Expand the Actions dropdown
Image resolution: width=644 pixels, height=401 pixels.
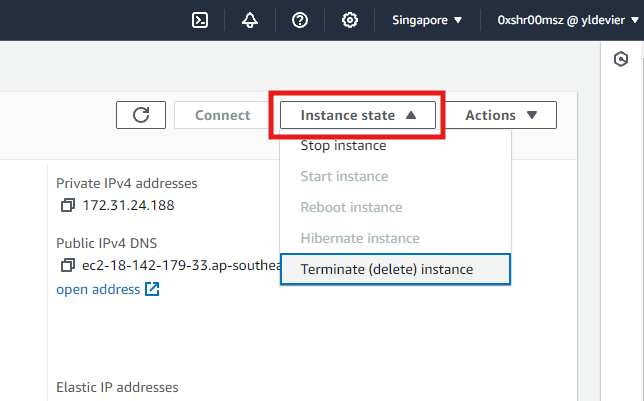[x=501, y=115]
